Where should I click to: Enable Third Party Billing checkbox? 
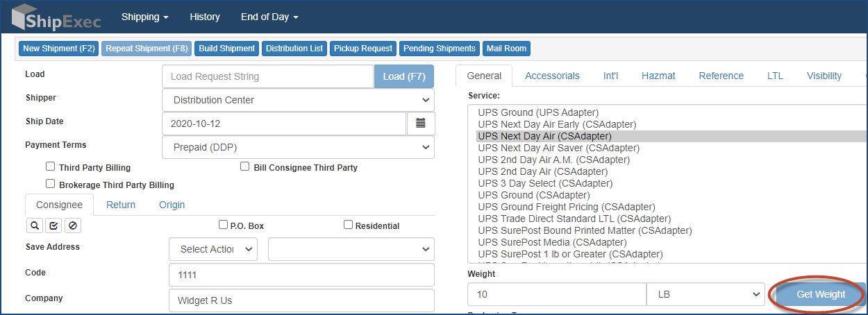pos(50,167)
